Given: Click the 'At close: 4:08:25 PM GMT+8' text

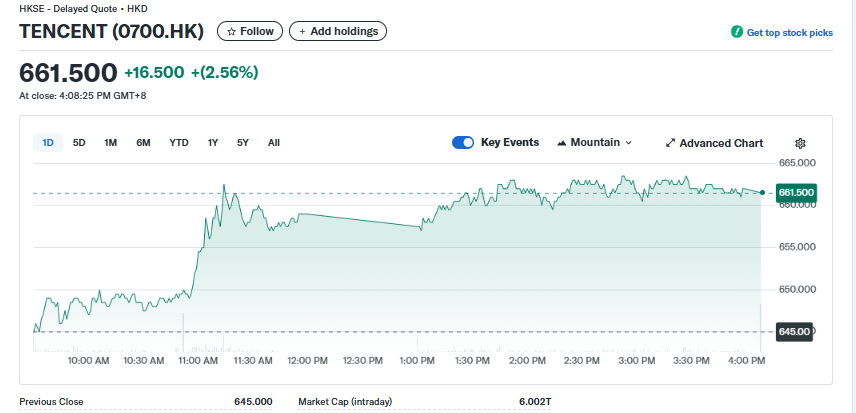Looking at the screenshot, I should coord(82,96).
